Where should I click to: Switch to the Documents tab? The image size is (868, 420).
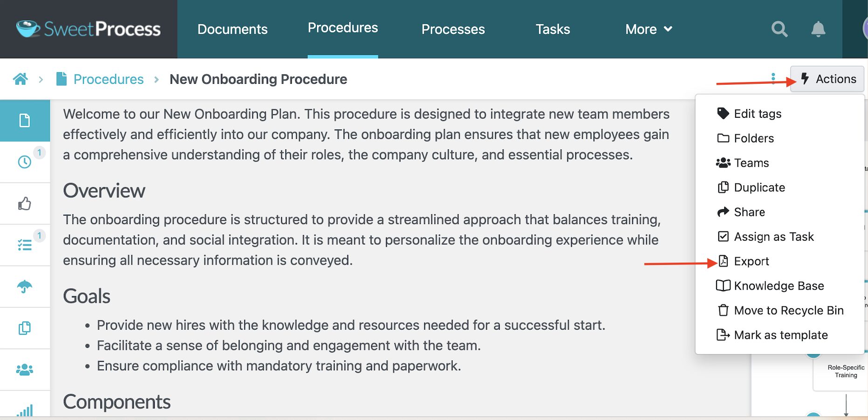point(232,29)
